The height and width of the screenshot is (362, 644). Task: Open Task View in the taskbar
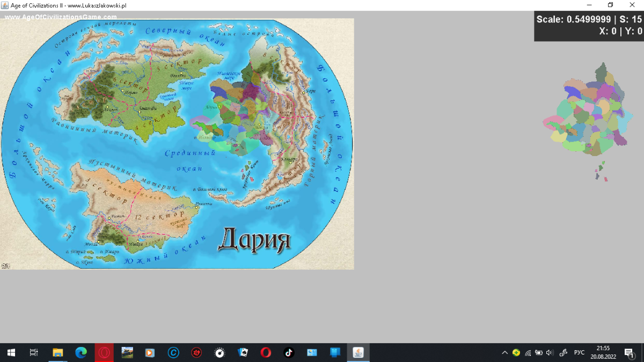(x=34, y=352)
